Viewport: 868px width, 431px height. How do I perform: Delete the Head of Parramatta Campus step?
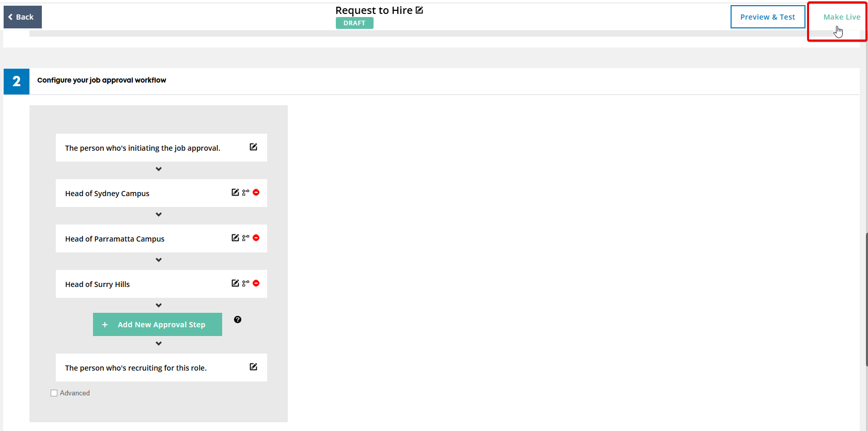coord(256,238)
